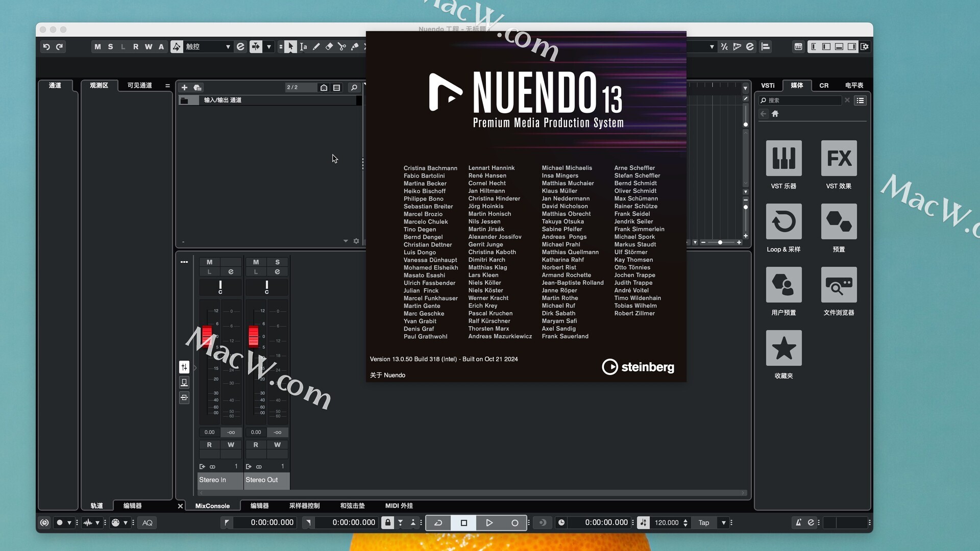980x551 pixels.
Task: Open the VST 乐器 instruments browser
Action: pyautogui.click(x=783, y=158)
